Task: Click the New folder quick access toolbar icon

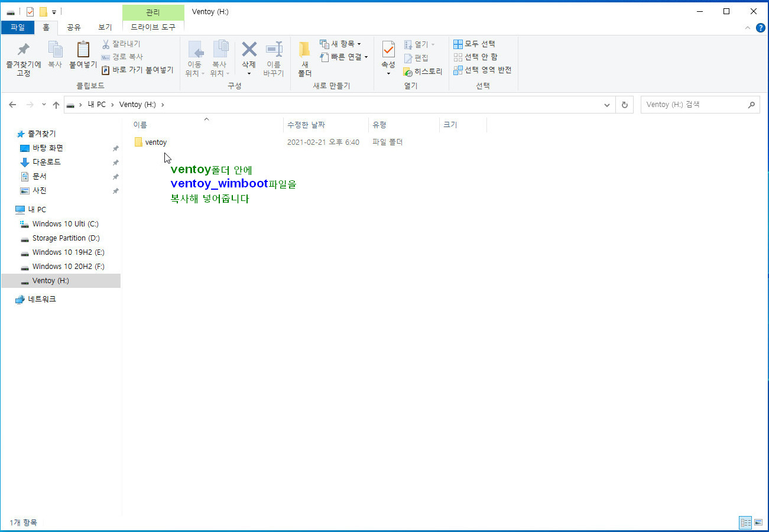Action: [x=43, y=12]
